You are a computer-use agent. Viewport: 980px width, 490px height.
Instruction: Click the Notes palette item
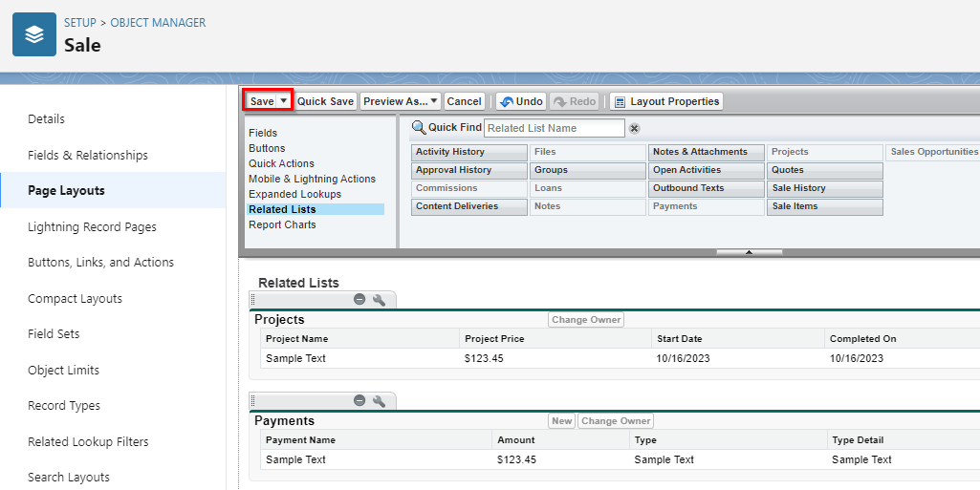(587, 206)
